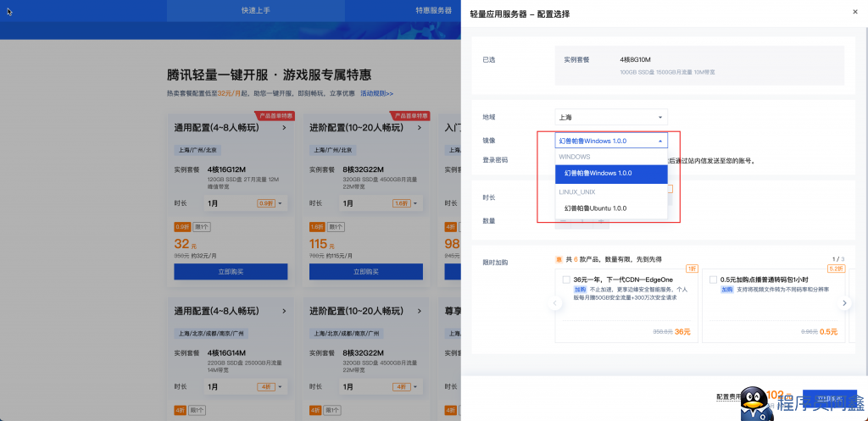Viewport: 868px width, 421px height.
Task: Click the 4核16G14M plan name
Action: coord(226,352)
